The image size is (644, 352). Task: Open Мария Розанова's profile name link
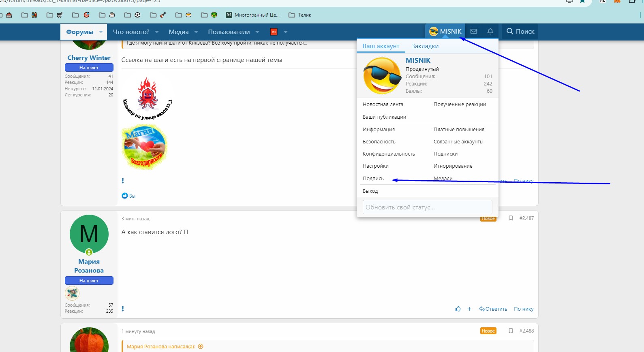pyautogui.click(x=89, y=266)
